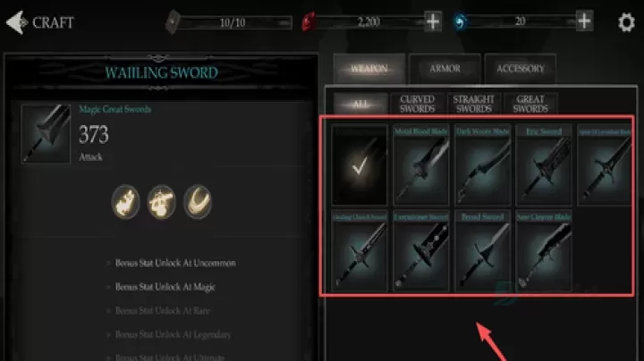
Task: Pick the Dark Waste Blade card
Action: coord(482,165)
